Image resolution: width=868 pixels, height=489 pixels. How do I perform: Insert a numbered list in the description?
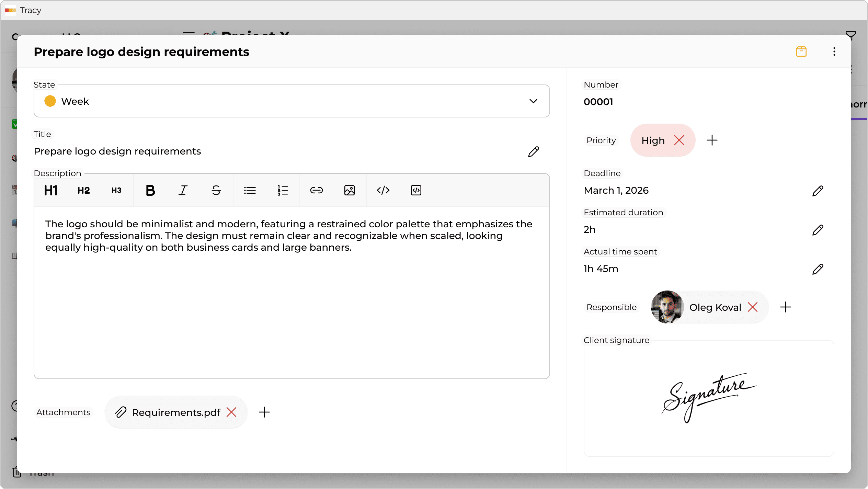tap(282, 190)
